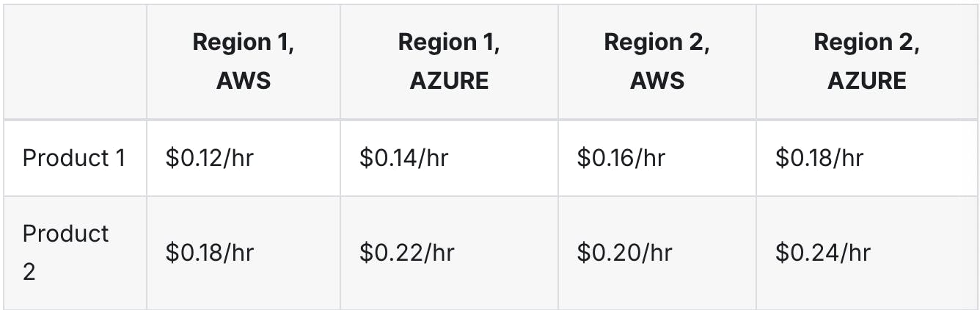980x310 pixels.
Task: Click the empty top-left header cell
Action: click(75, 61)
